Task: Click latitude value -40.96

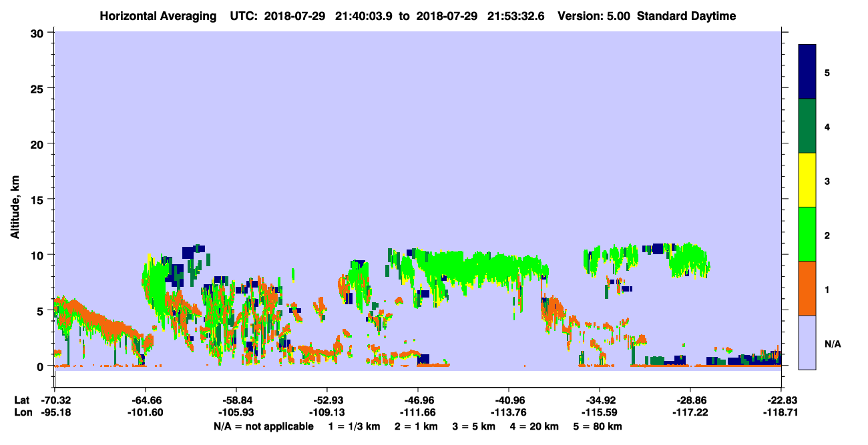Action: (508, 400)
